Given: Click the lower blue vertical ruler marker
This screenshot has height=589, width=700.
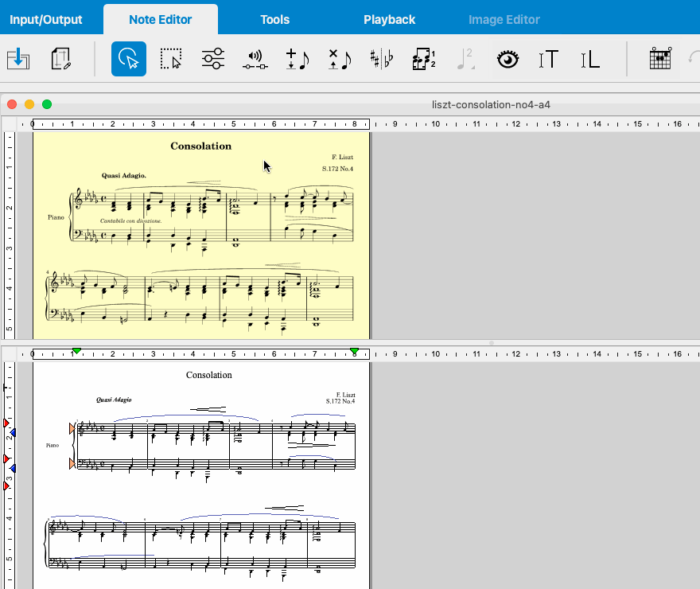Looking at the screenshot, I should pyautogui.click(x=13, y=468).
